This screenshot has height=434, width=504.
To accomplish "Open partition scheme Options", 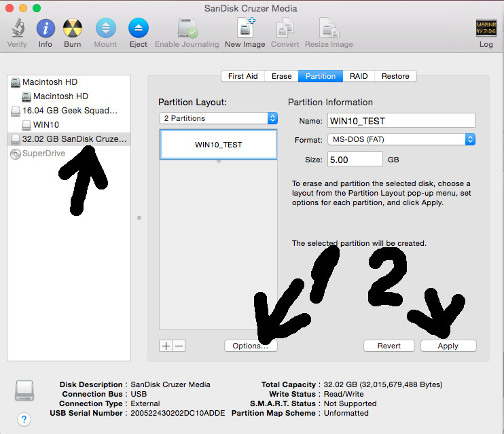I will tap(251, 346).
